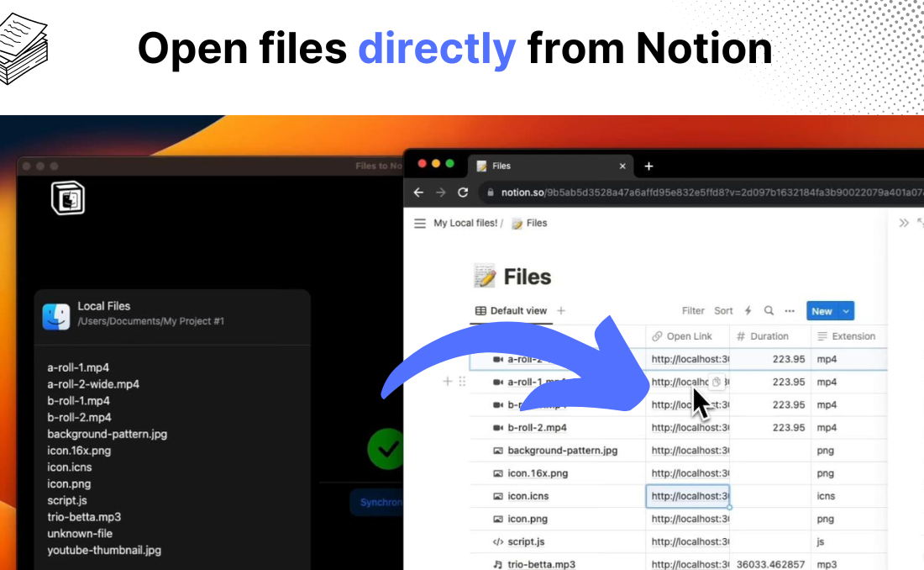Click the image icon of icon.icns
This screenshot has height=570, width=924.
point(498,496)
